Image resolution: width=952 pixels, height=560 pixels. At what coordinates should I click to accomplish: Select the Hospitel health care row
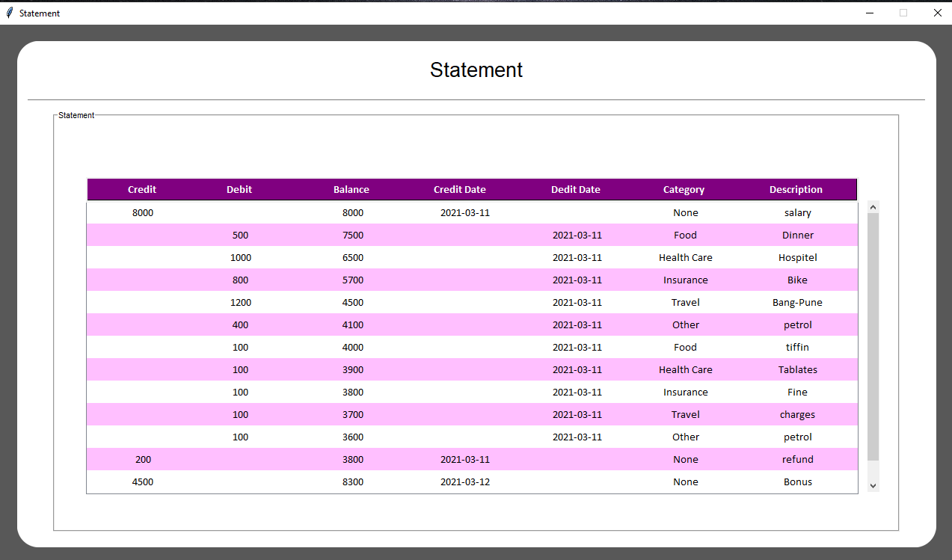point(471,258)
